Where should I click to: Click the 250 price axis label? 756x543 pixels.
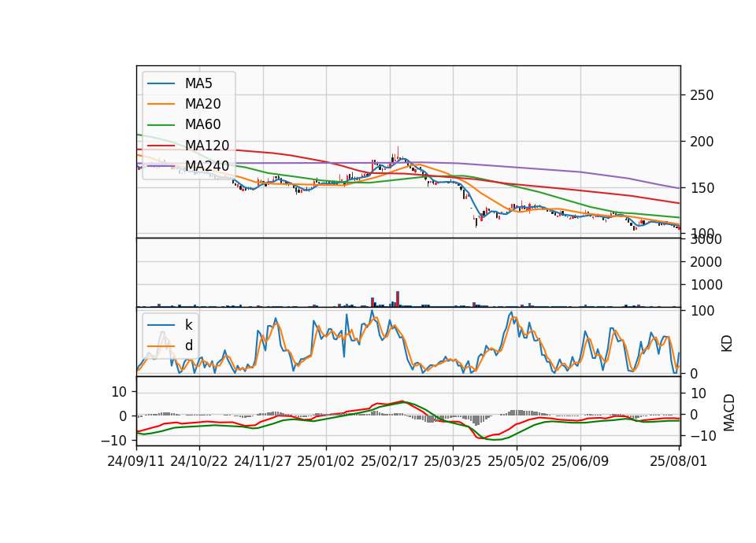[x=702, y=95]
